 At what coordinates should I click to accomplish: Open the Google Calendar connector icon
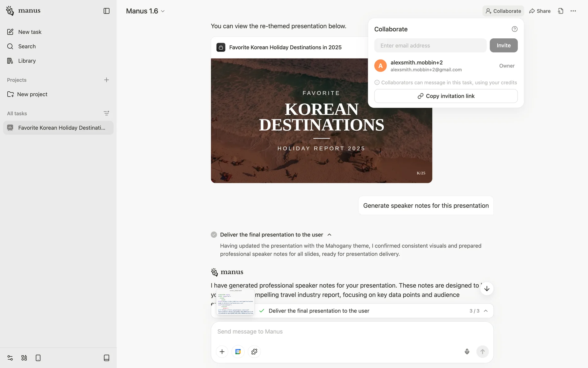(238, 351)
